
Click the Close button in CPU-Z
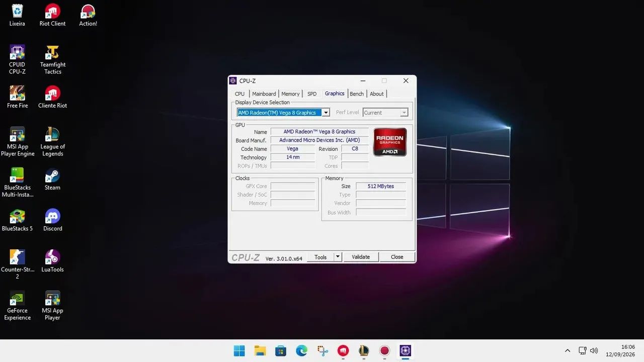click(x=397, y=257)
